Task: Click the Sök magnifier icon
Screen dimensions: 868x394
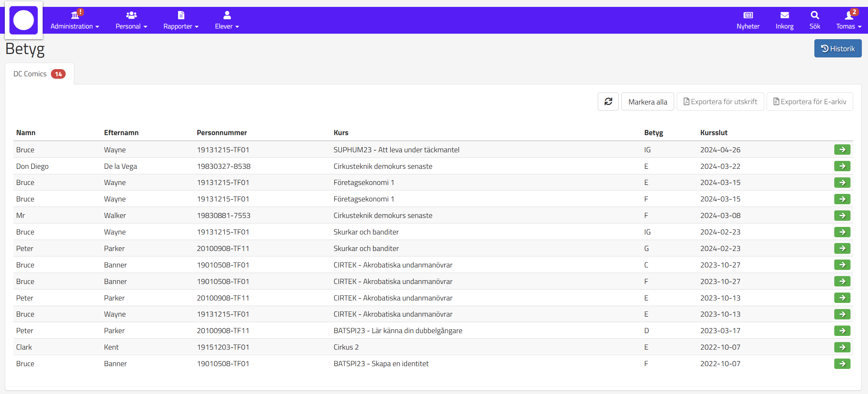Action: [814, 15]
